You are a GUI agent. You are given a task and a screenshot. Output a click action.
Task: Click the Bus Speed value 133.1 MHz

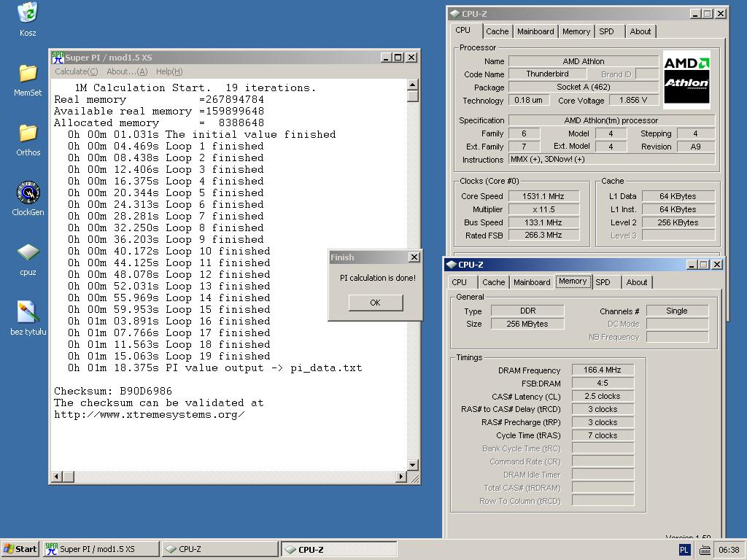point(543,222)
